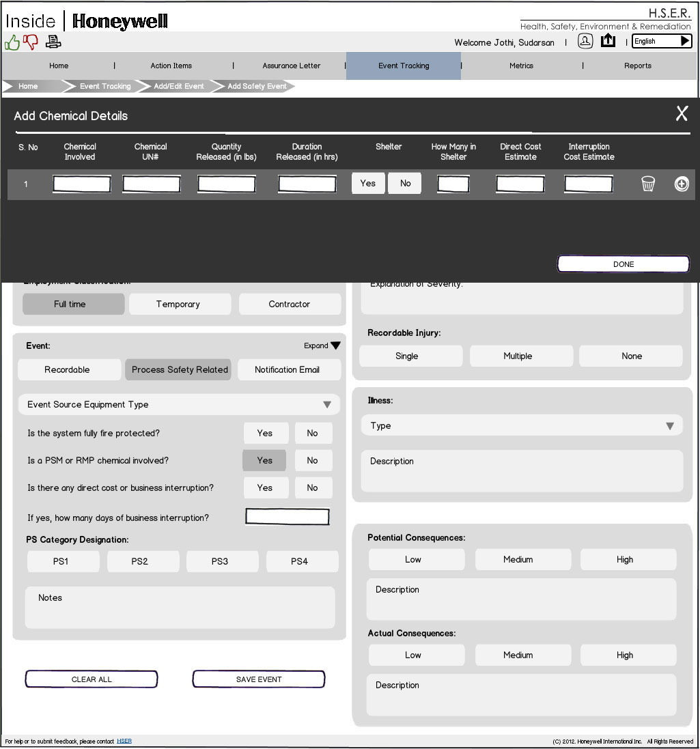Open the Metrics tab
This screenshot has height=749, width=700.
coord(521,66)
